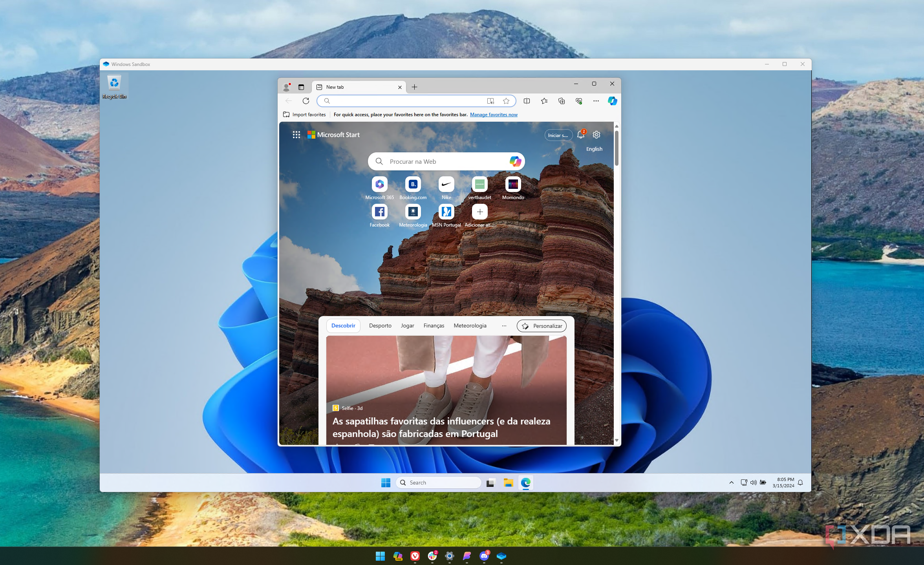Screen dimensions: 924x565
Task: Open a new tab with plus button
Action: click(x=414, y=87)
